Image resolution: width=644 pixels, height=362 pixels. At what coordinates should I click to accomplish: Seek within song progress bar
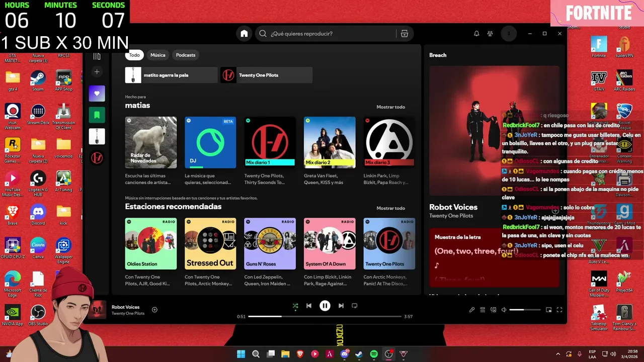(325, 316)
